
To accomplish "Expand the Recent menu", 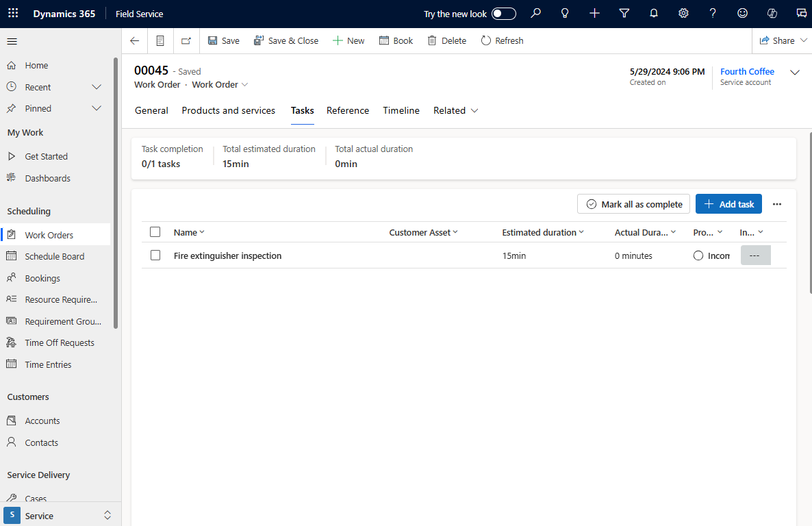I will click(97, 87).
